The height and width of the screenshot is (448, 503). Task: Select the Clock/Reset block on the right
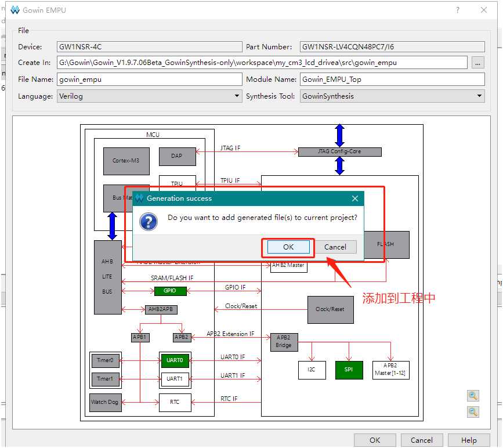(x=331, y=310)
